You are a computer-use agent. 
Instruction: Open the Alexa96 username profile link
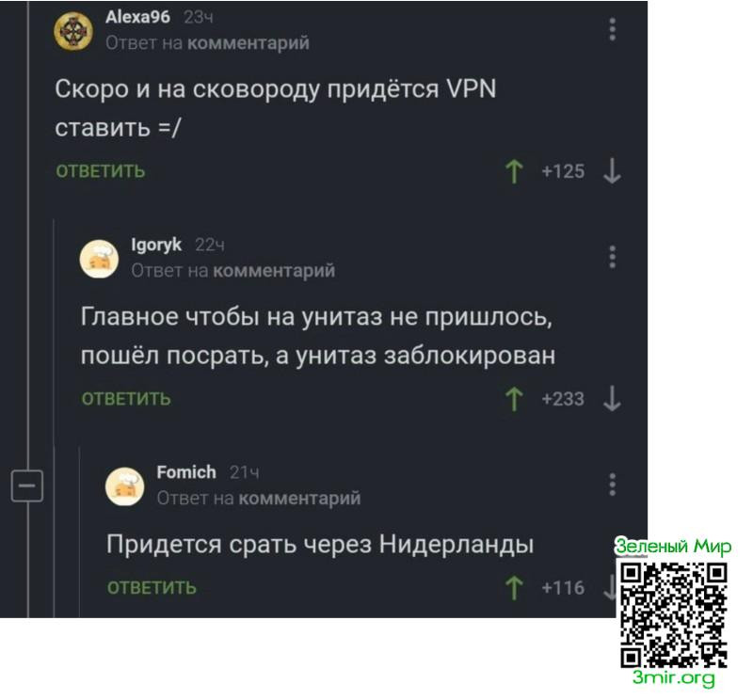[x=137, y=17]
